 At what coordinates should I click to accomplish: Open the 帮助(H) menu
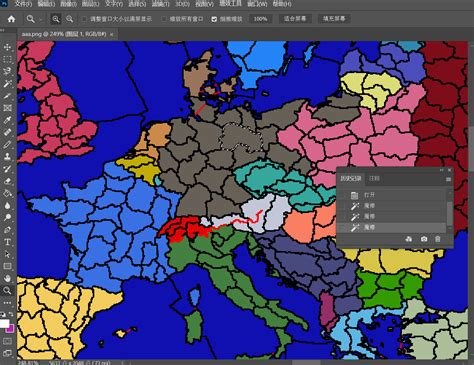coord(282,4)
